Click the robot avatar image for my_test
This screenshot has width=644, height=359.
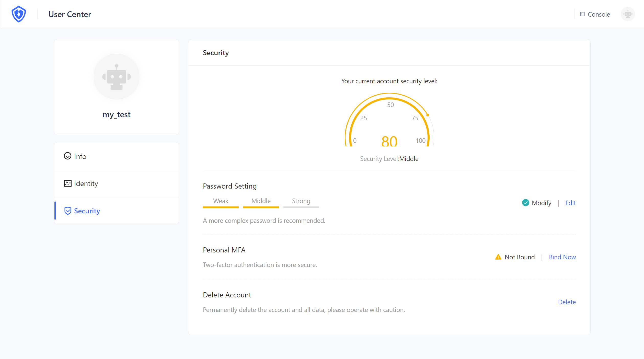point(116,77)
